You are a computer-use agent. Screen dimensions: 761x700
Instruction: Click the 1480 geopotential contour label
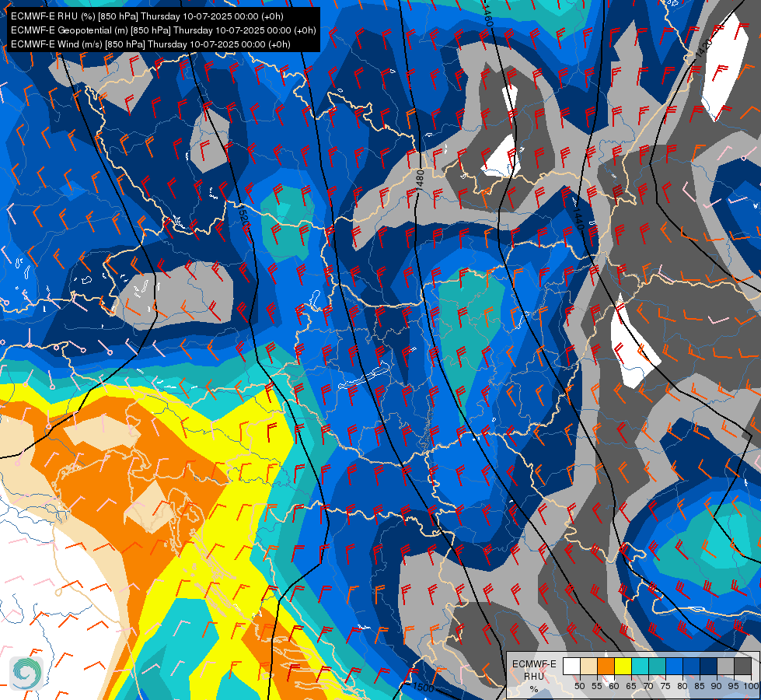click(421, 179)
